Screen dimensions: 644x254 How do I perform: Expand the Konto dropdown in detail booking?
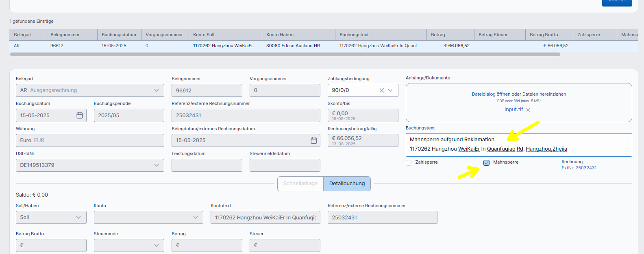tap(196, 217)
